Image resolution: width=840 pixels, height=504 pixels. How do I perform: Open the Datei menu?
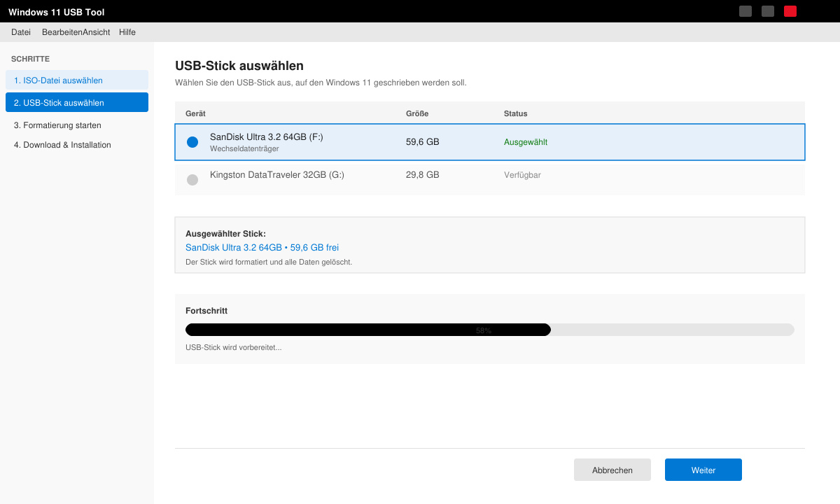[x=21, y=32]
